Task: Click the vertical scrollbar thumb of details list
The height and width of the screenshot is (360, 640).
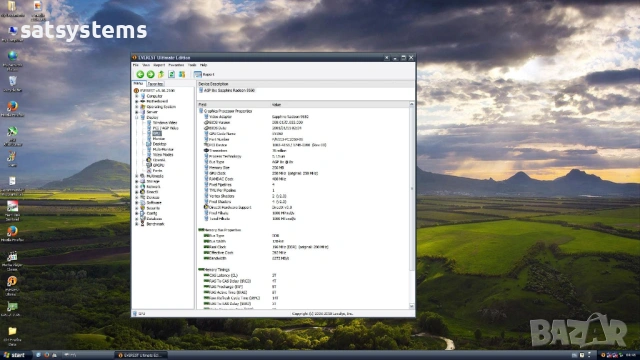Action: tap(411, 188)
